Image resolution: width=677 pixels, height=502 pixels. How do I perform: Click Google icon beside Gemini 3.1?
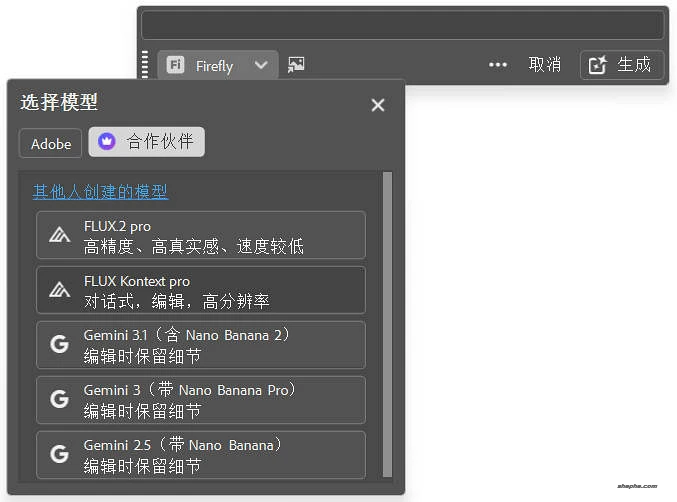[x=59, y=344]
